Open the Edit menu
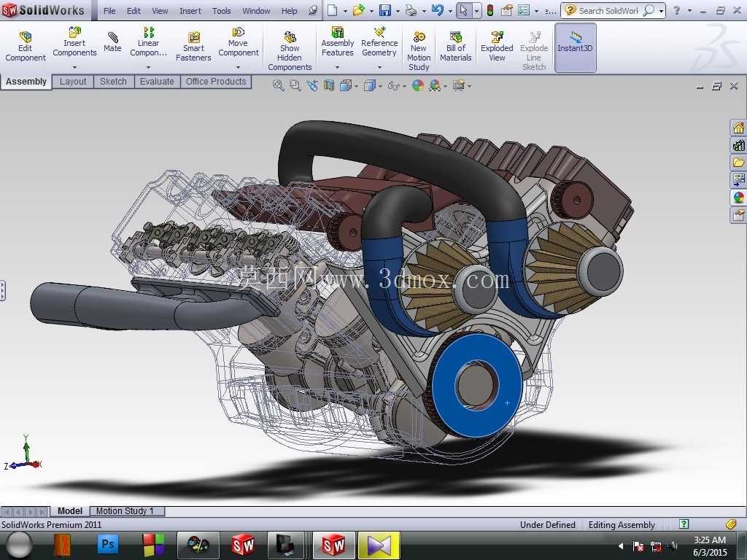This screenshot has height=560, width=747. pyautogui.click(x=133, y=10)
